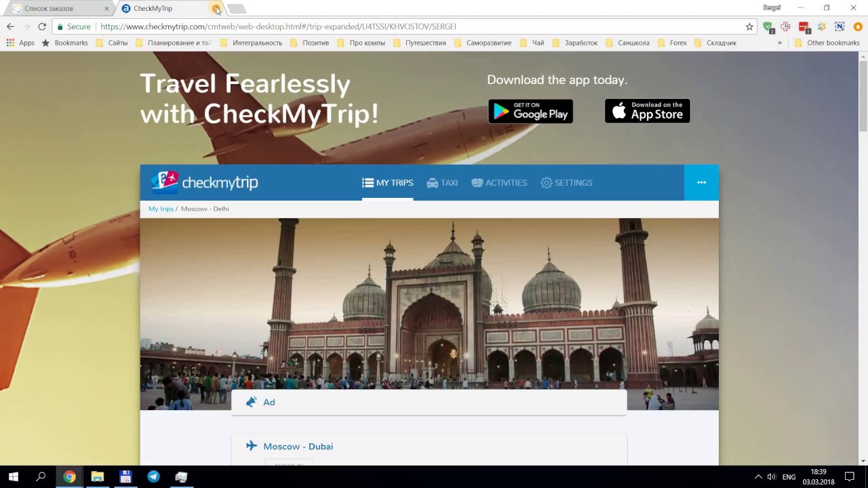Click the Moscow - Dubai flight heading

[x=298, y=446]
